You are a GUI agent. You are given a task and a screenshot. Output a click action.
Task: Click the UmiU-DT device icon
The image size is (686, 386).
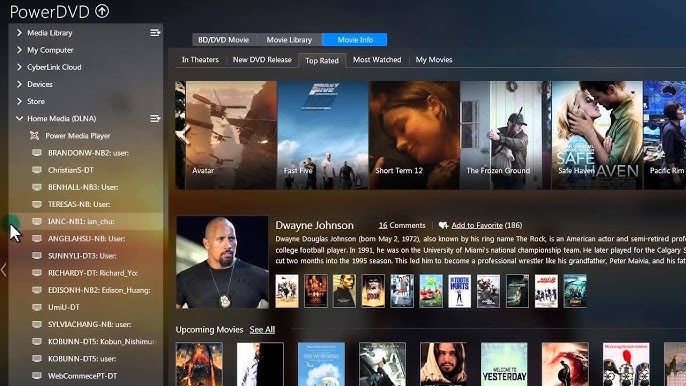click(37, 307)
